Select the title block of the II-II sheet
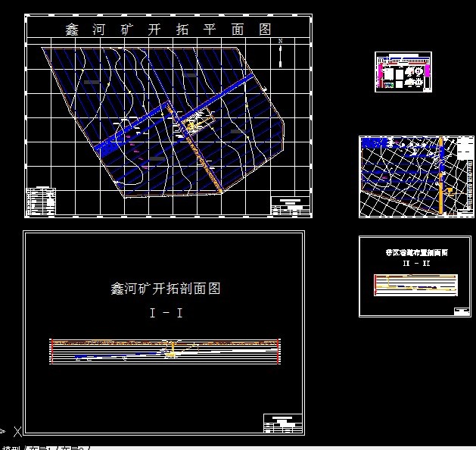Screen dimensions: 476x450 [462, 311]
